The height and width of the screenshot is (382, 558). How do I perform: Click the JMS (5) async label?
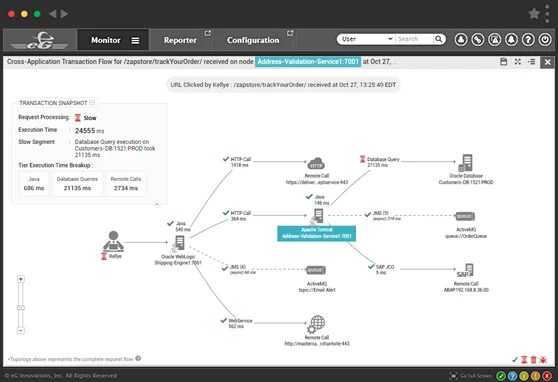pyautogui.click(x=386, y=216)
